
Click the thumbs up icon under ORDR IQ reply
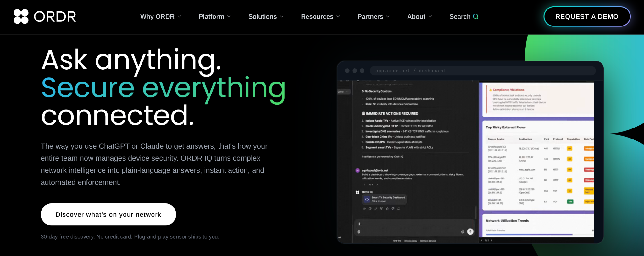[x=387, y=209]
